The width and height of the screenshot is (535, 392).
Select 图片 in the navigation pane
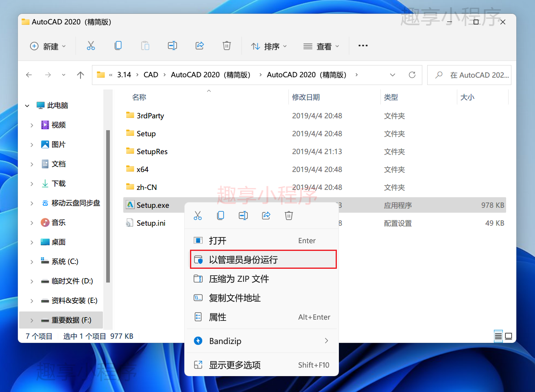(59, 144)
